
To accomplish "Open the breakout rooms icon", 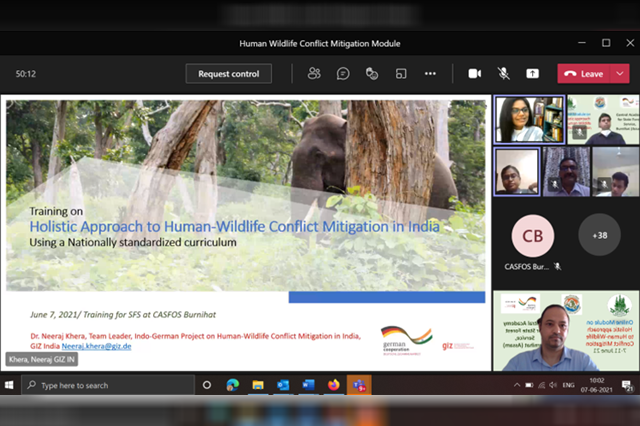I will [401, 74].
